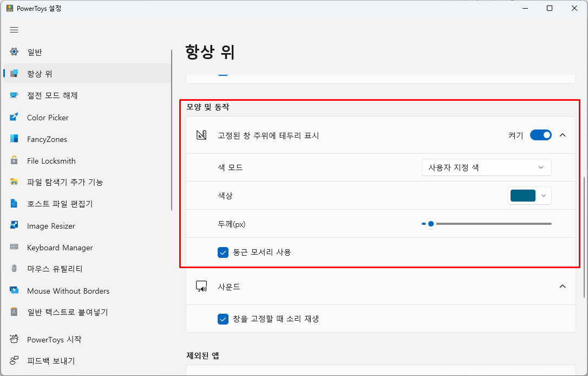588x376 pixels.
Task: Select File Locksmith in the sidebar
Action: tap(87, 160)
